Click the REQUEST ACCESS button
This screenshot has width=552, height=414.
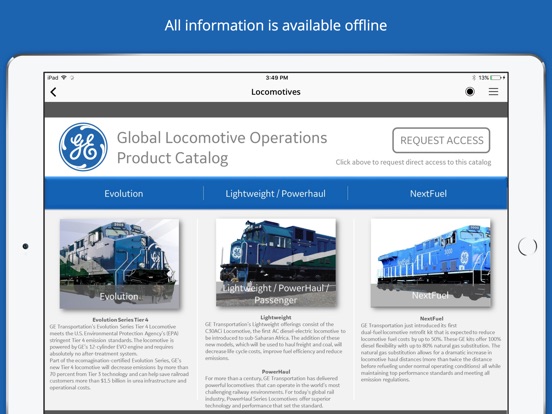(441, 140)
